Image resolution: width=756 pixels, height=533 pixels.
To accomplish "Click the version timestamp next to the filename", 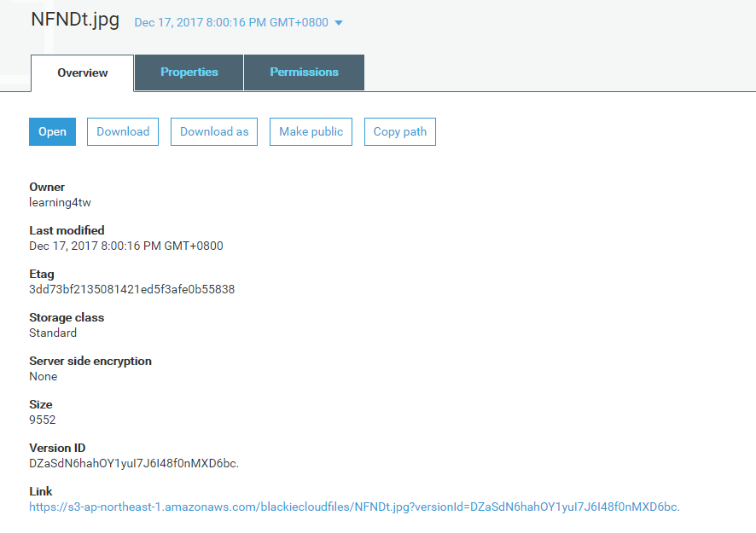I will 230,23.
